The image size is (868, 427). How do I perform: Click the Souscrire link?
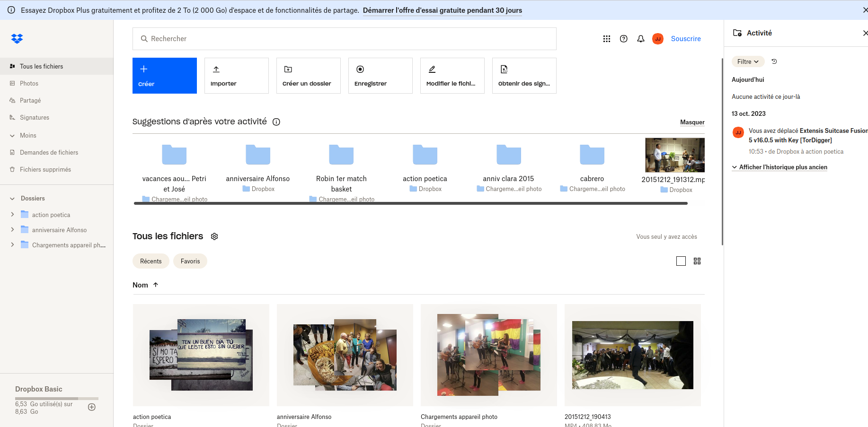point(686,39)
